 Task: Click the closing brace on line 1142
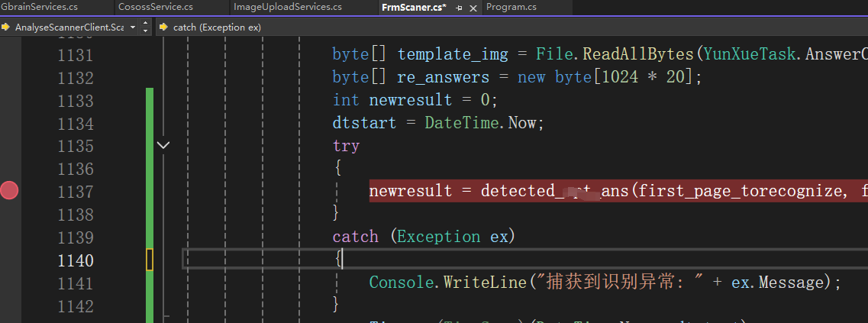tap(335, 304)
